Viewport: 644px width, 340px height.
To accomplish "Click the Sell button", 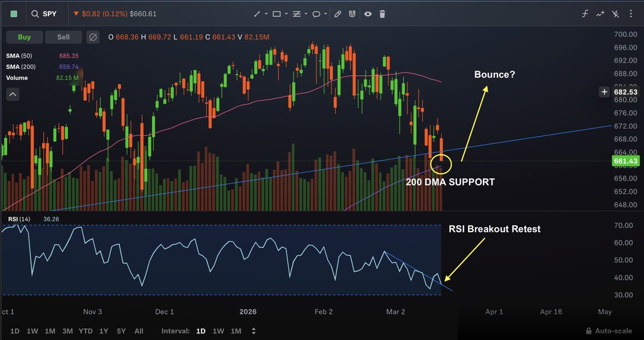I will pos(63,37).
